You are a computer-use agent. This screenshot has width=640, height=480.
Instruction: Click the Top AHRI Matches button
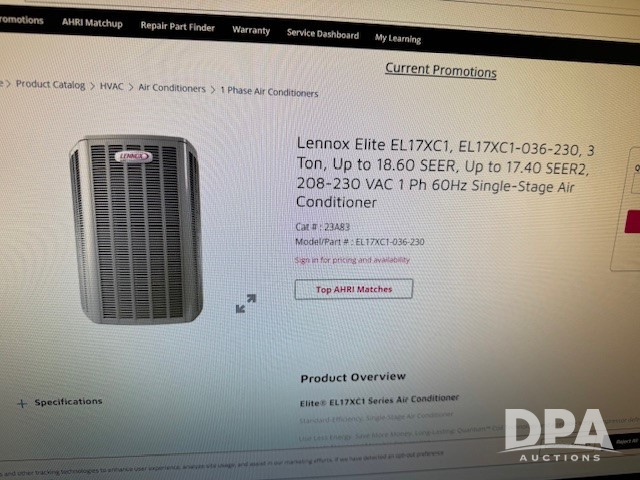[x=354, y=289]
